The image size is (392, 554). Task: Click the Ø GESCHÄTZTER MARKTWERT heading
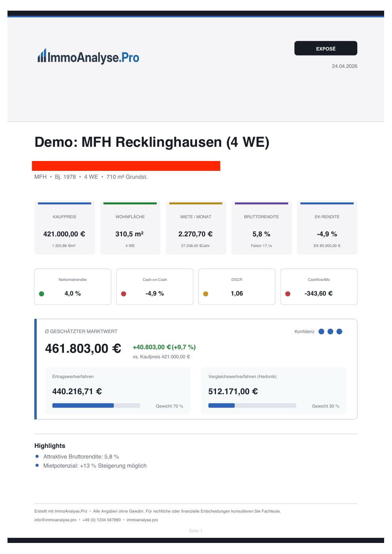click(x=81, y=331)
